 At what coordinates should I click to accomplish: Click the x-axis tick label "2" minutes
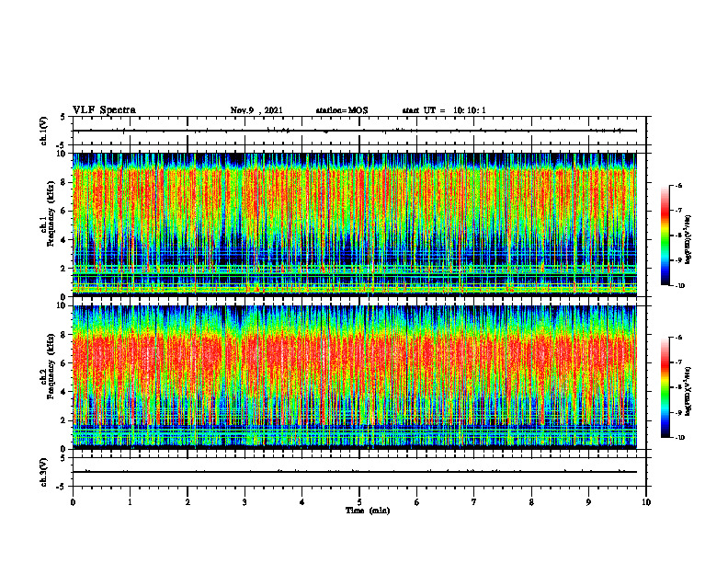tap(188, 502)
